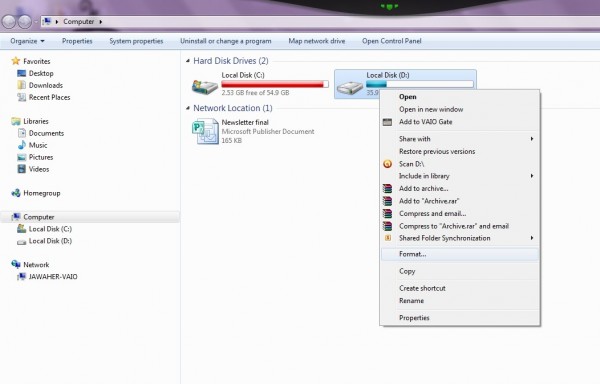
Task: Click the Videos library icon
Action: click(22, 169)
